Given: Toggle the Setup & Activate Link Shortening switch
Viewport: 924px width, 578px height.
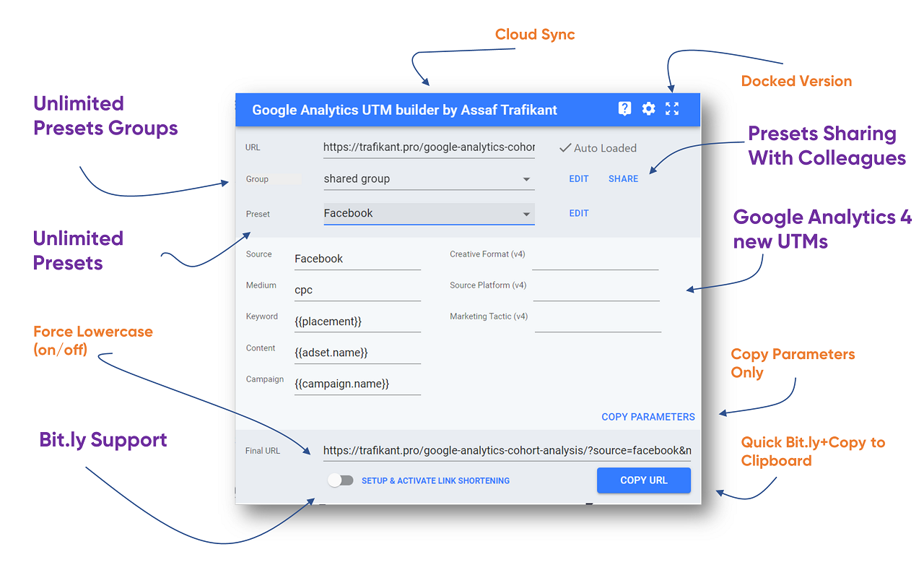Looking at the screenshot, I should click(340, 480).
